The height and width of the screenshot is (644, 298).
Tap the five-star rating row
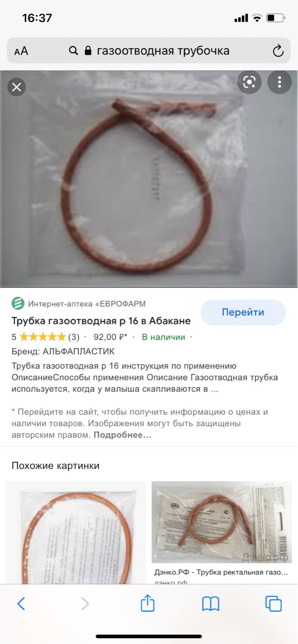point(46,337)
